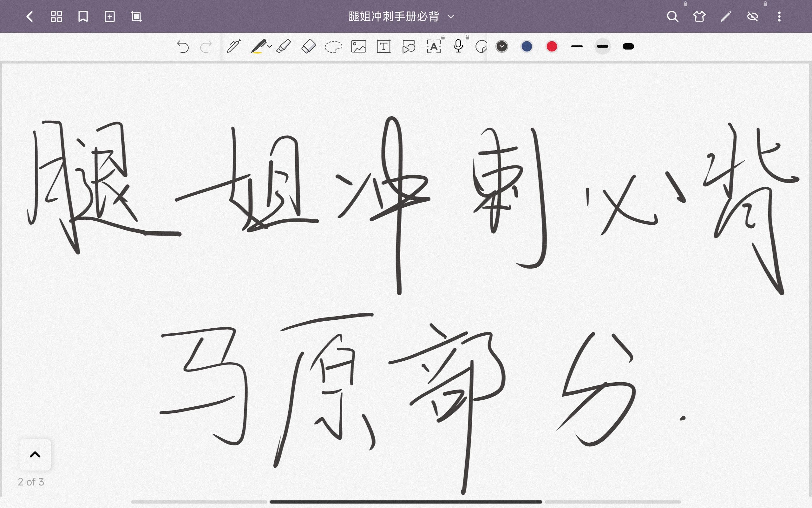The image size is (812, 508).
Task: Choose the dark gray pen color
Action: pyautogui.click(x=501, y=46)
